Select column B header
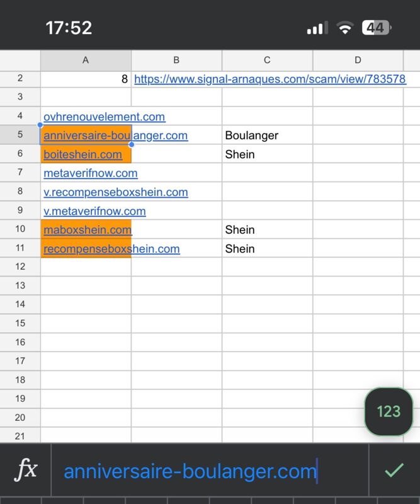The height and width of the screenshot is (504, 420). [x=176, y=60]
